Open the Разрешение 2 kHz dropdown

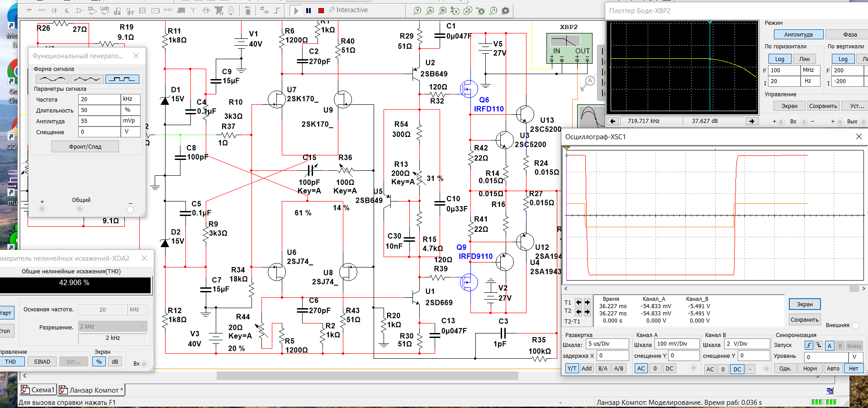click(113, 326)
